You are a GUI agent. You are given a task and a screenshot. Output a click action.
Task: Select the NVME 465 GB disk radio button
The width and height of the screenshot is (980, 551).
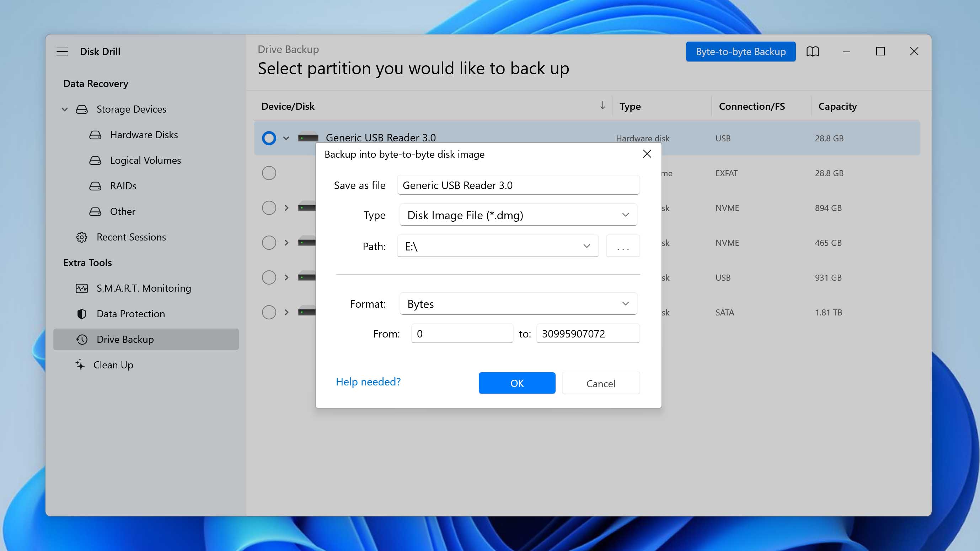click(269, 243)
